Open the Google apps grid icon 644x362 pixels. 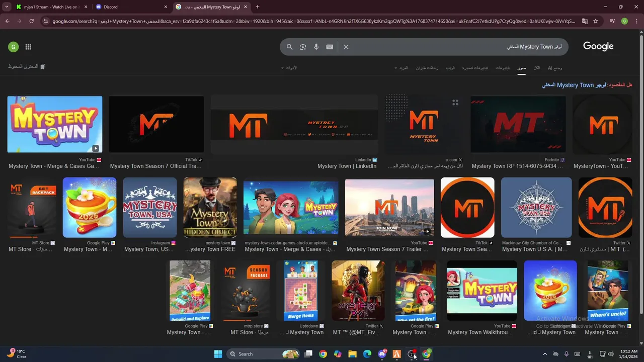[x=28, y=47]
